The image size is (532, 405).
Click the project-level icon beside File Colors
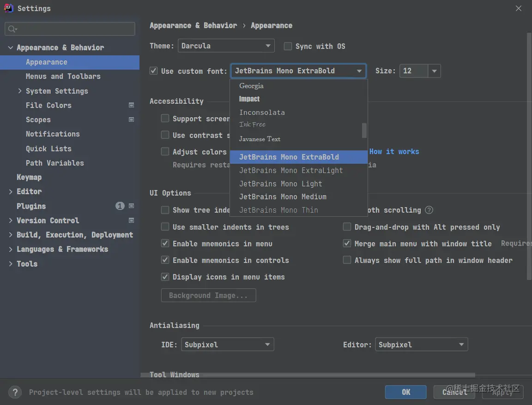click(131, 105)
